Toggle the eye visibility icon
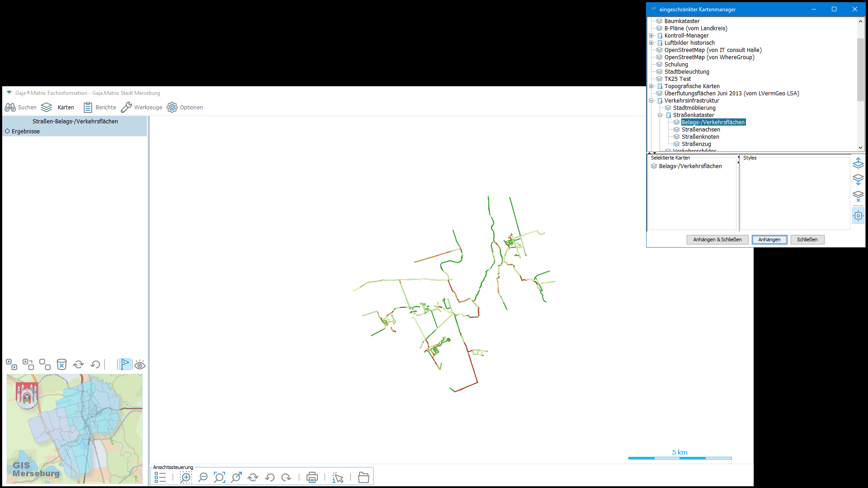This screenshot has height=488, width=868. point(140,365)
